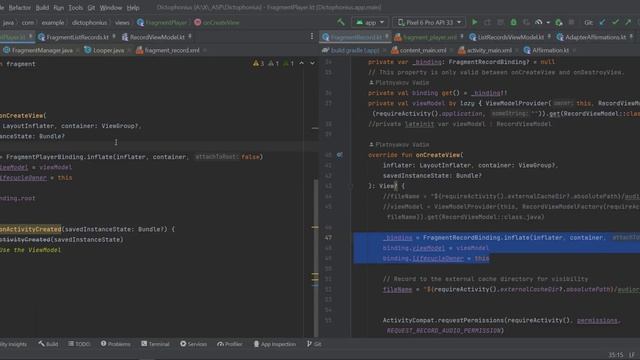This screenshot has height=360, width=640.
Task: Open the Run menu
Action: point(58,7)
